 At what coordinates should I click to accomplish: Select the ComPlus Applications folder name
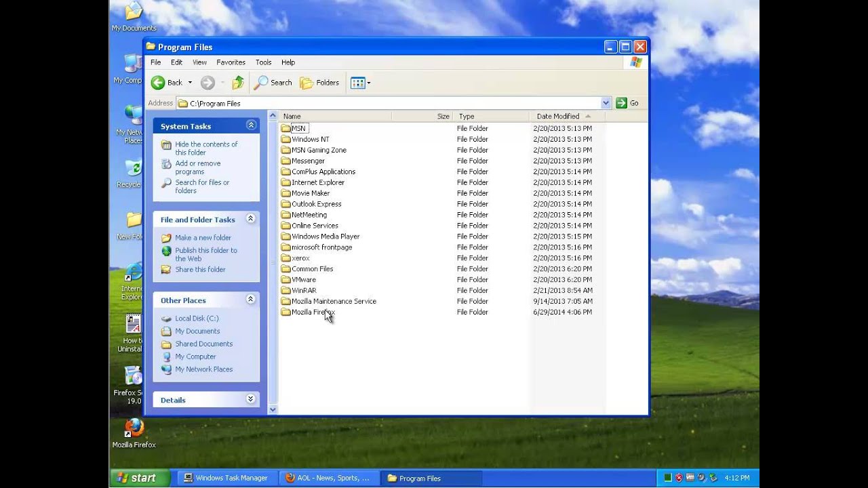323,171
